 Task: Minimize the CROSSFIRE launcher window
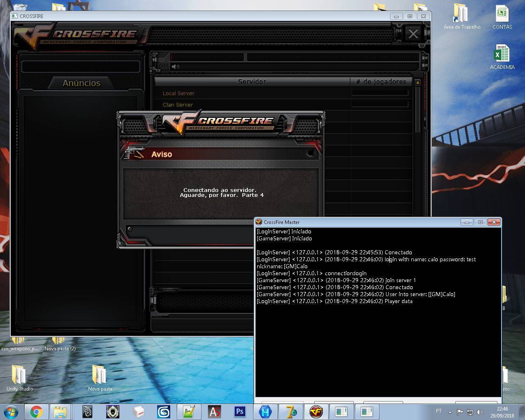click(x=396, y=16)
